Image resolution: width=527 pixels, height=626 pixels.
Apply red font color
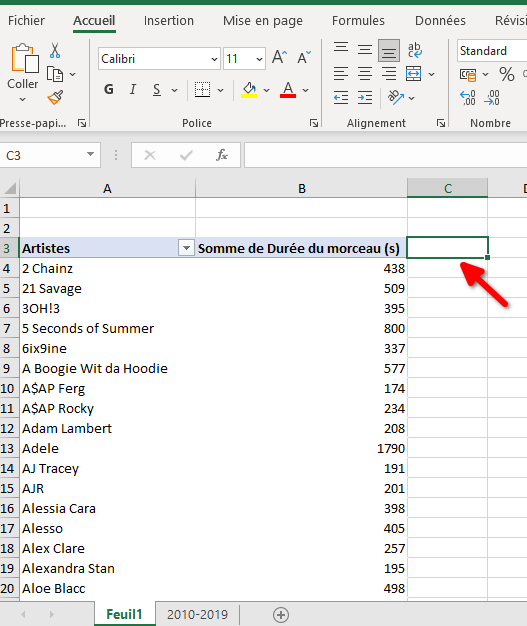click(288, 90)
